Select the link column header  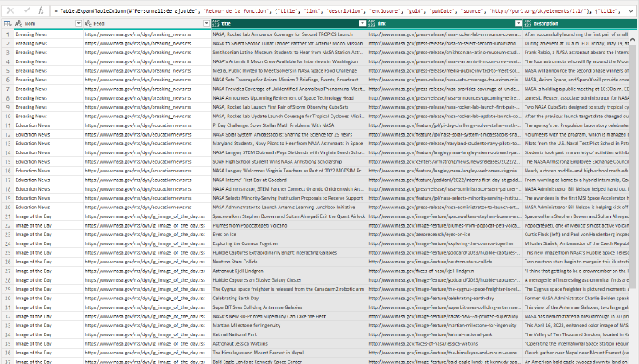tap(445, 24)
